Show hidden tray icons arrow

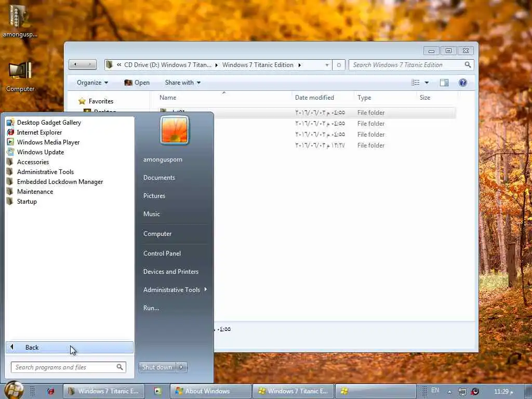point(449,392)
